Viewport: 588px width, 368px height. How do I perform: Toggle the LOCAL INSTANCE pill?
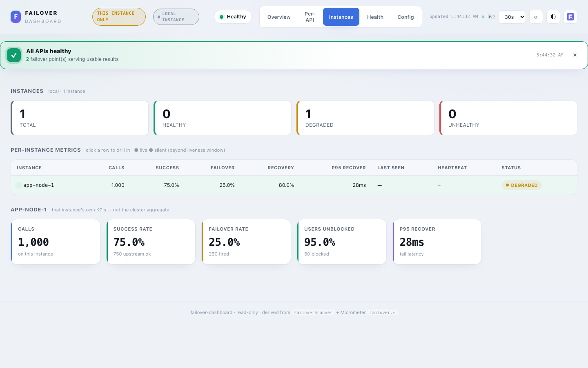176,17
